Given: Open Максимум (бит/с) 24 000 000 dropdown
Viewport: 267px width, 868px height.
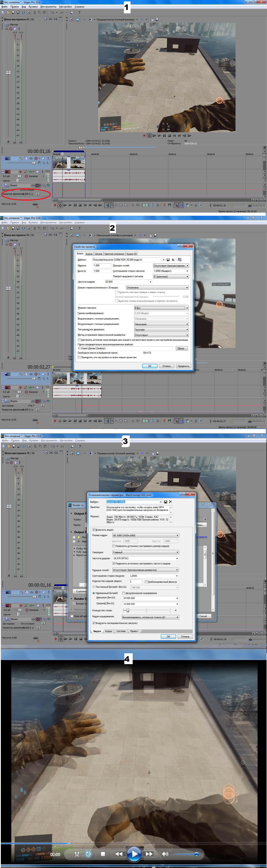Looking at the screenshot, I should [x=177, y=598].
